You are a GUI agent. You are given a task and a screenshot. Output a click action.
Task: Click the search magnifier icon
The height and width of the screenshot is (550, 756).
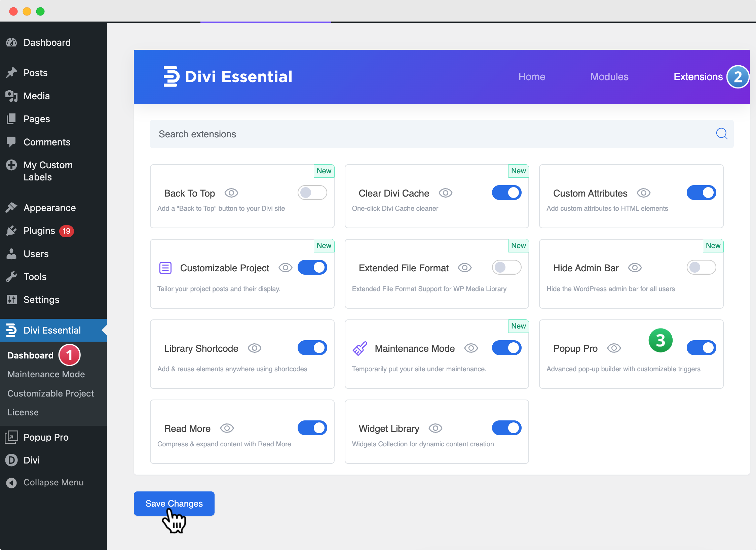tap(722, 134)
